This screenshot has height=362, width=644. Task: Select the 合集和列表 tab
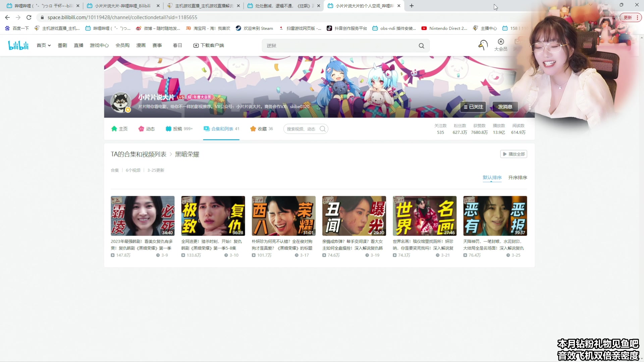click(x=221, y=129)
